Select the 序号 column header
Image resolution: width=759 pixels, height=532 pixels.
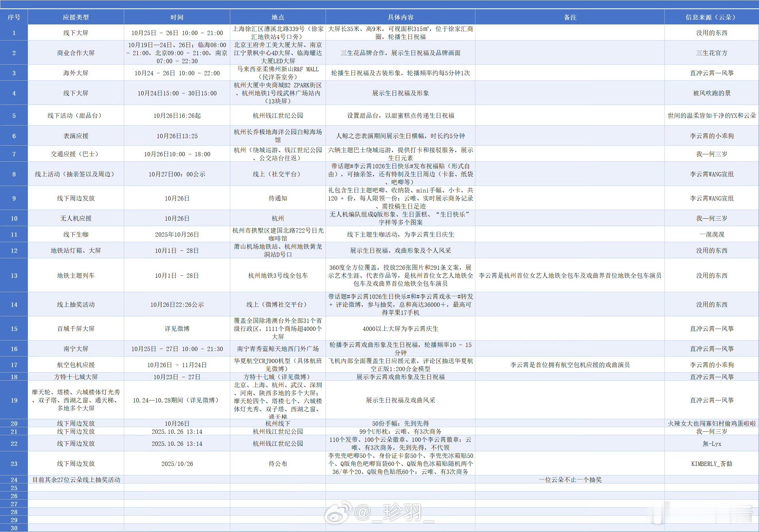point(14,17)
